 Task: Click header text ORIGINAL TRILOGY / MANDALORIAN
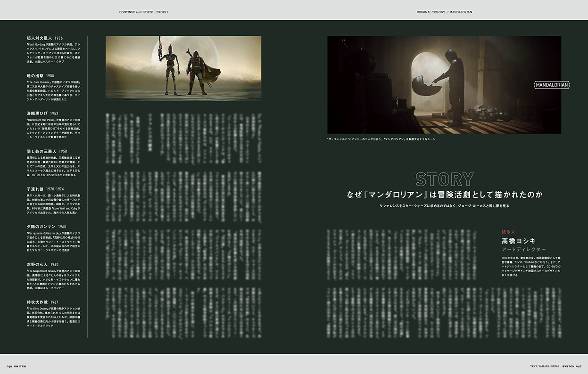pyautogui.click(x=445, y=12)
